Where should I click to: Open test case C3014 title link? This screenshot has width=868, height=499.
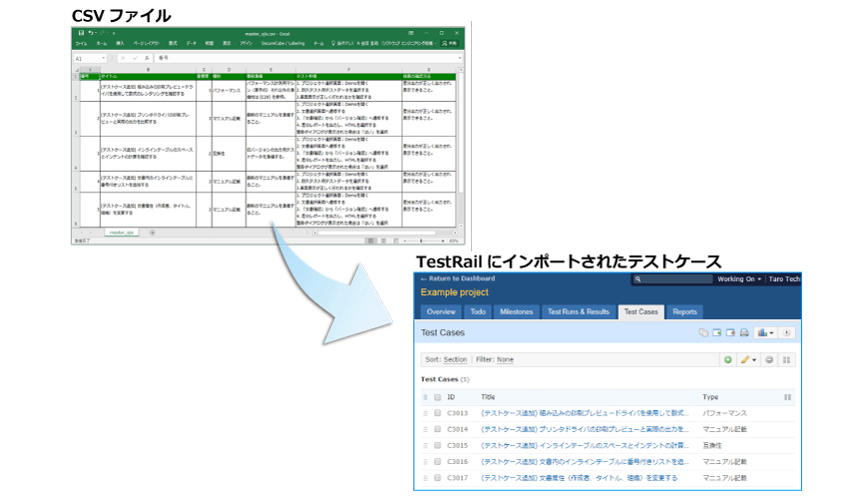click(585, 429)
